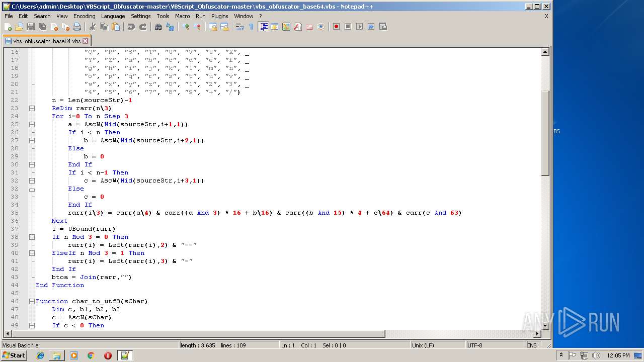Toggle show all characters pilcrow
This screenshot has height=362, width=644.
tap(251, 27)
